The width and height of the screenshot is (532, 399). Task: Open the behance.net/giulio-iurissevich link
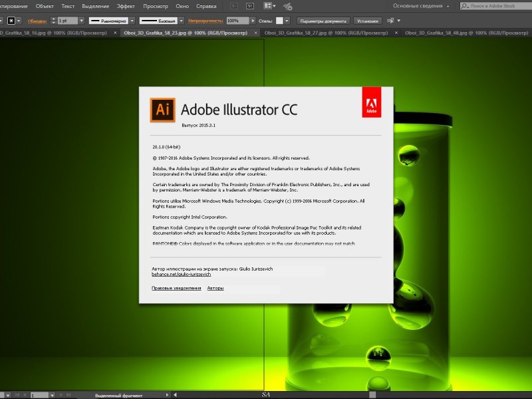(181, 274)
